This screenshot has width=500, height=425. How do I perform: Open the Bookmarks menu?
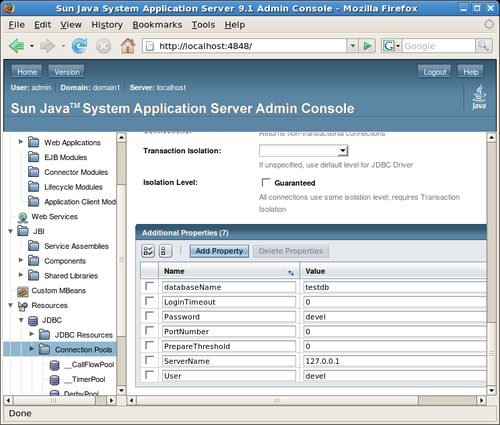pos(157,25)
